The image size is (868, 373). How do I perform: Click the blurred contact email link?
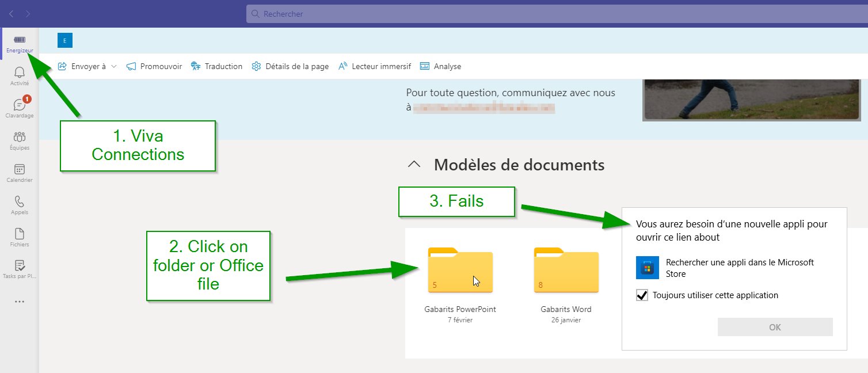pyautogui.click(x=484, y=107)
